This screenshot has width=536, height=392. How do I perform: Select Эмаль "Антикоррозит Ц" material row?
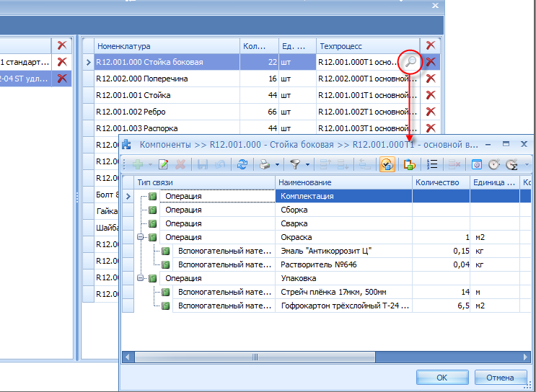(x=327, y=251)
